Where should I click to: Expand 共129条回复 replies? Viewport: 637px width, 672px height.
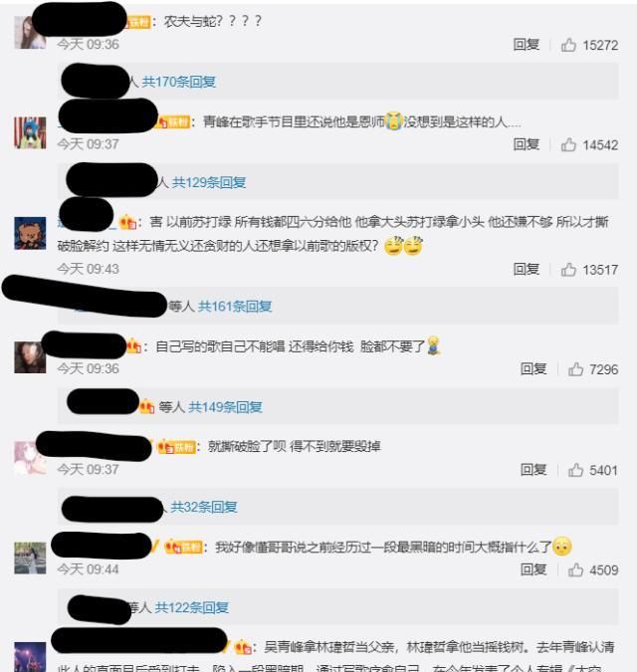click(209, 182)
